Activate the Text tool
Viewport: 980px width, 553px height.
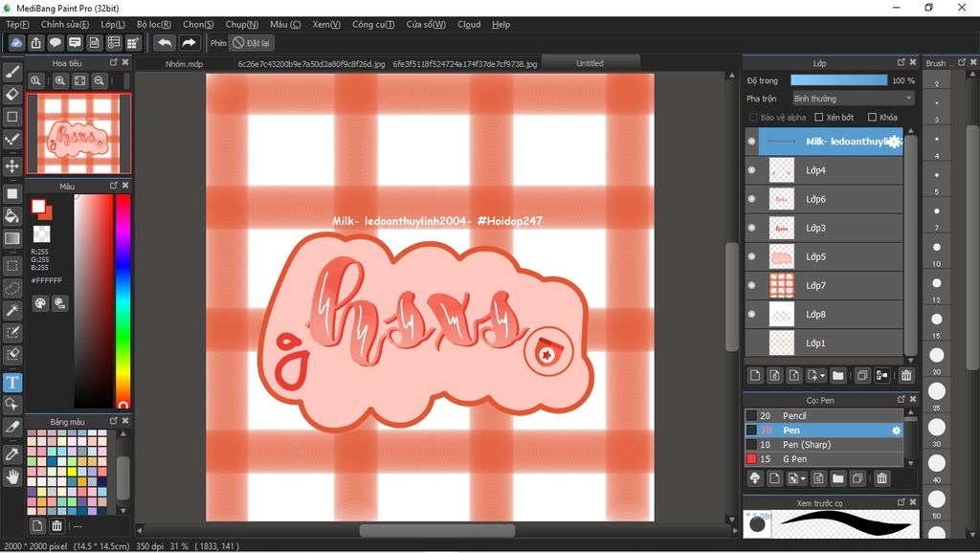coord(12,383)
